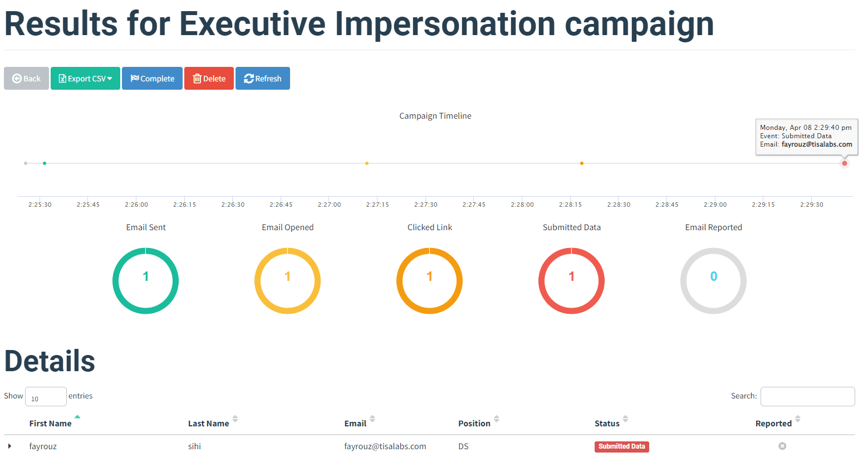This screenshot has height=457, width=868.
Task: Open the Export CSV dropdown caret
Action: pyautogui.click(x=110, y=78)
